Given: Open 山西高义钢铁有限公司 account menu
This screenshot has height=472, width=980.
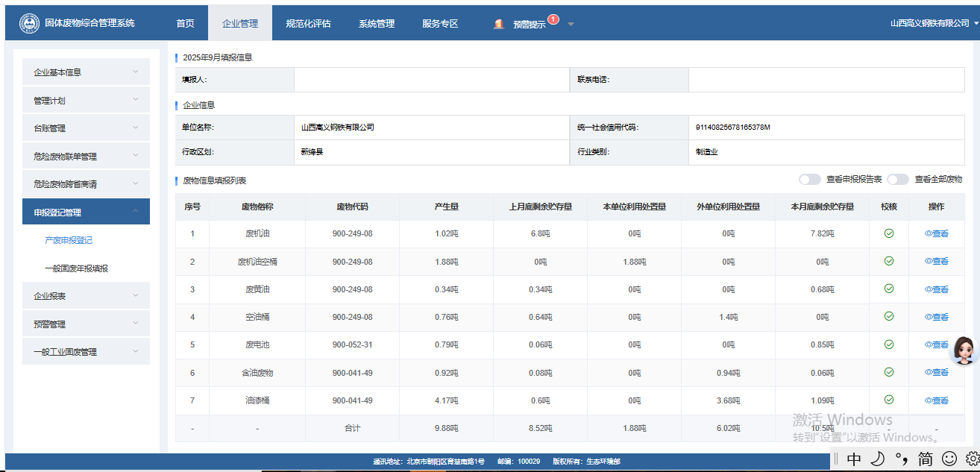Looking at the screenshot, I should click(x=934, y=24).
